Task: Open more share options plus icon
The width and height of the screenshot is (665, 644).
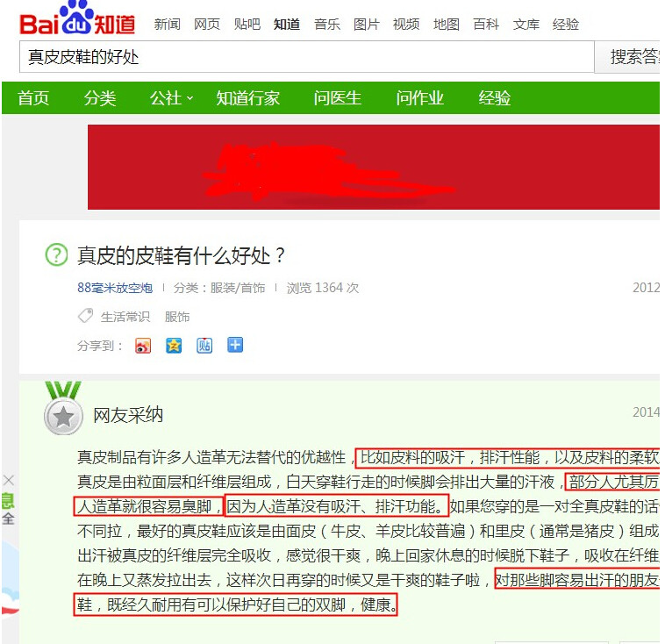Action: [x=235, y=345]
